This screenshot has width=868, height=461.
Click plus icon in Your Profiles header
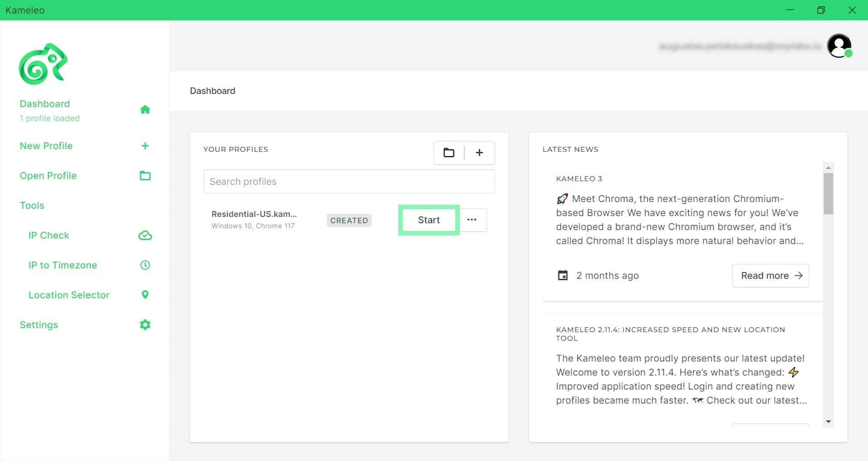pyautogui.click(x=479, y=153)
